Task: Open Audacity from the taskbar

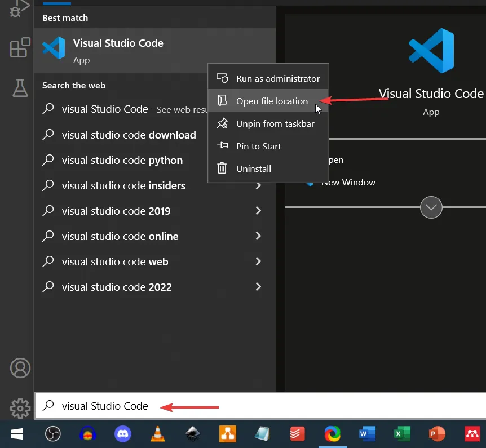Action: pos(88,434)
